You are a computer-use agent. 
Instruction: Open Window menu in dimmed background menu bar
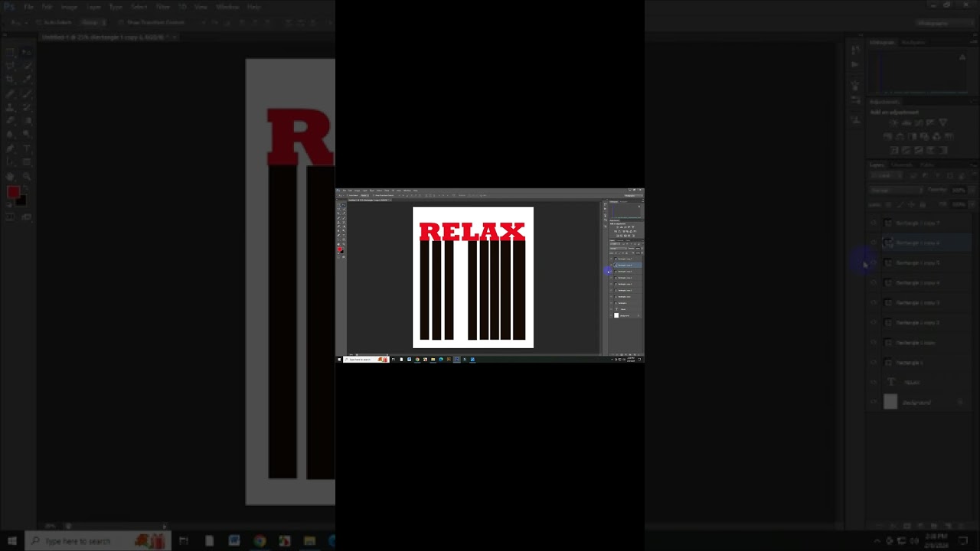click(x=227, y=7)
